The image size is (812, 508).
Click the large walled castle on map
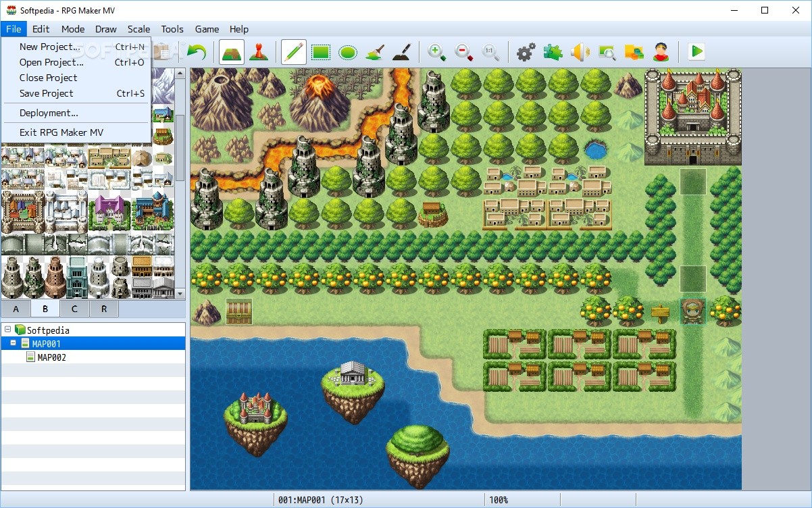coord(693,116)
